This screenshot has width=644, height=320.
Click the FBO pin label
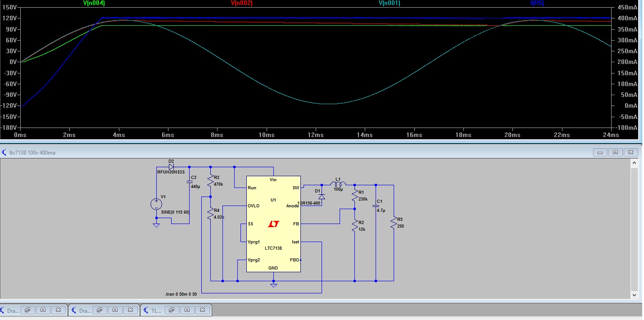pos(294,260)
